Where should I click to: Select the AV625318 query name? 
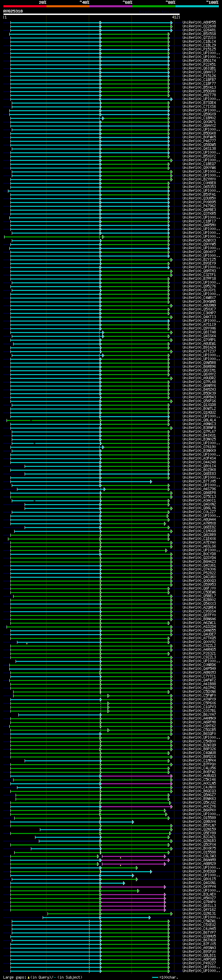pos(13,11)
